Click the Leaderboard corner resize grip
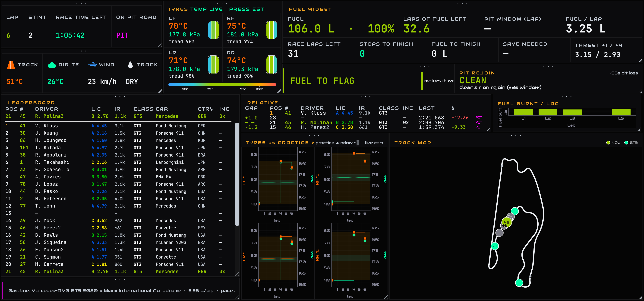 (237, 274)
